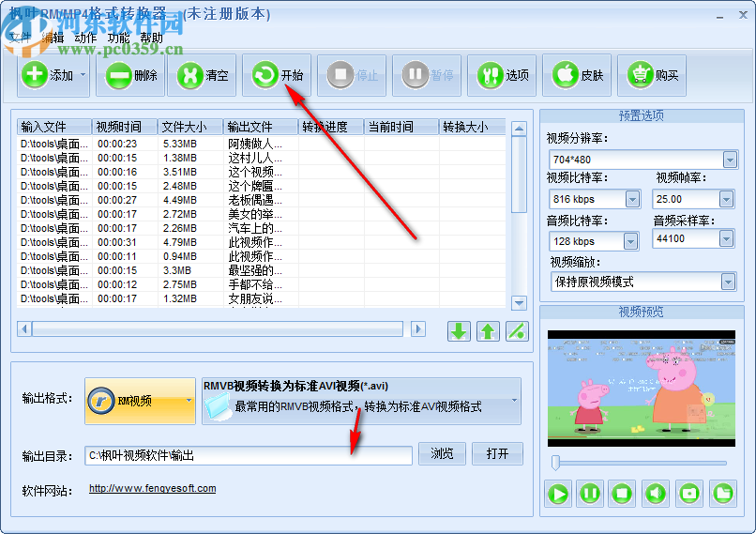Open the 动作 menu
This screenshot has height=534, width=756.
pos(85,38)
